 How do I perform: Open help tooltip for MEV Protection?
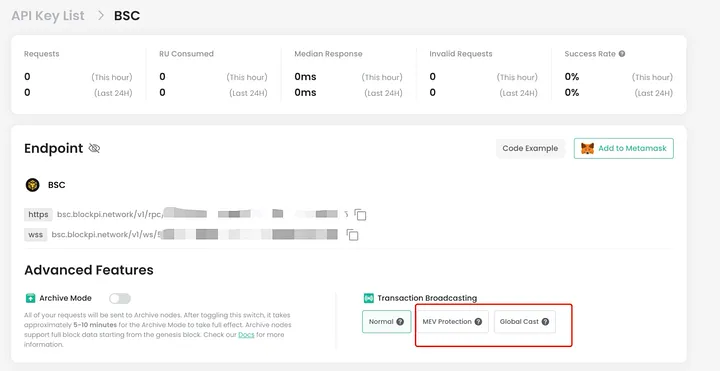tap(478, 322)
